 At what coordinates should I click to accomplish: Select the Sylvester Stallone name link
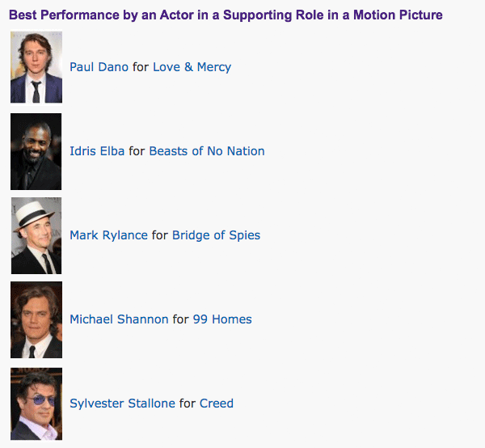(122, 404)
